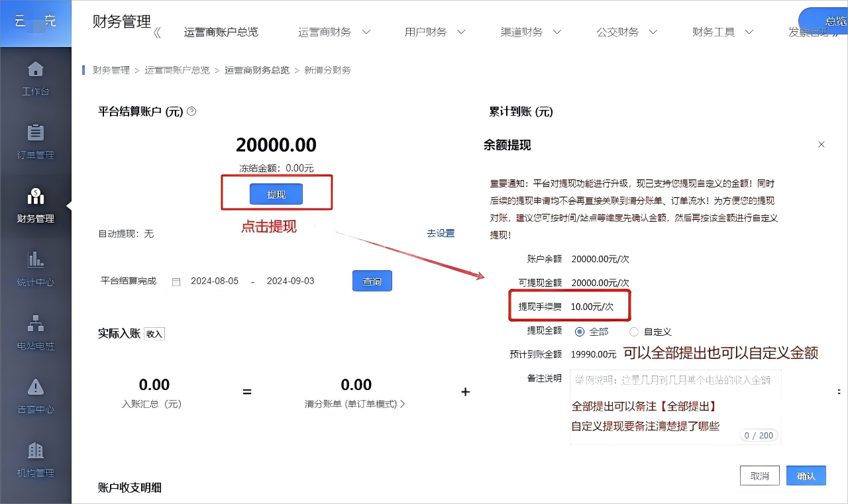848x504 pixels.
Task: Click the 累计到账 (元) heading
Action: pos(521,112)
